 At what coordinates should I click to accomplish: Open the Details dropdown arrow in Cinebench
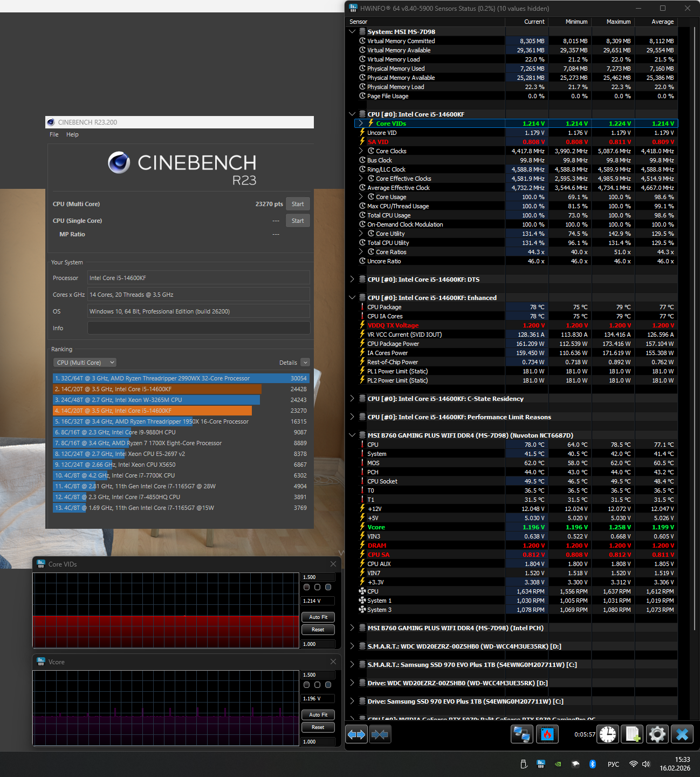[x=305, y=363]
